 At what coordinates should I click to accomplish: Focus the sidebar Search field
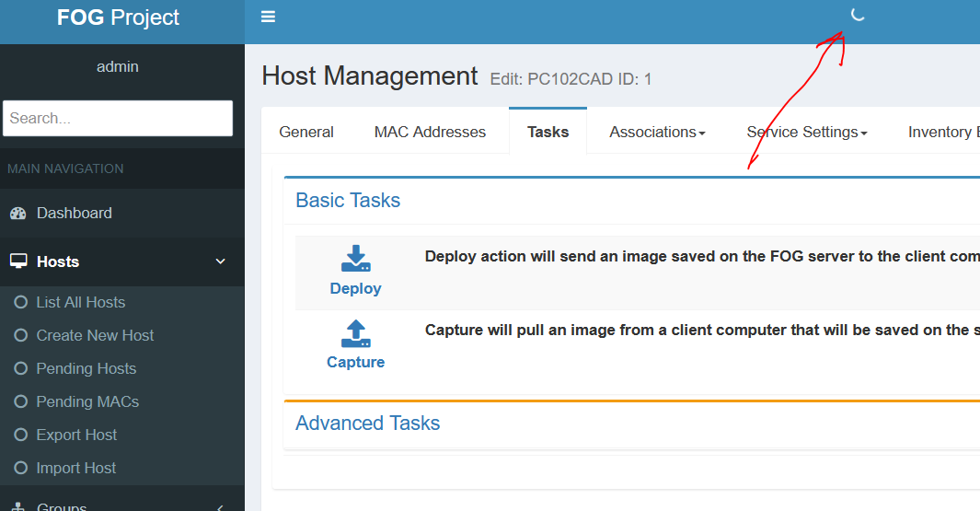pyautogui.click(x=118, y=118)
